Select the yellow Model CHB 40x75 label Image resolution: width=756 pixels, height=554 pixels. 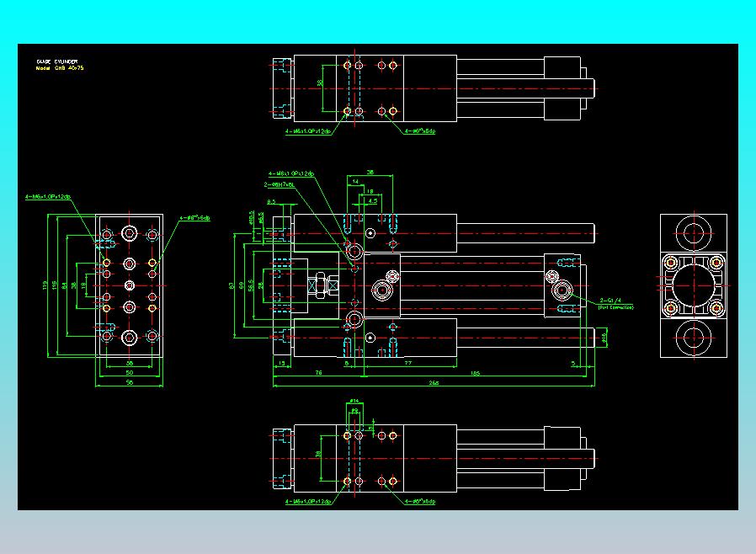coord(60,68)
